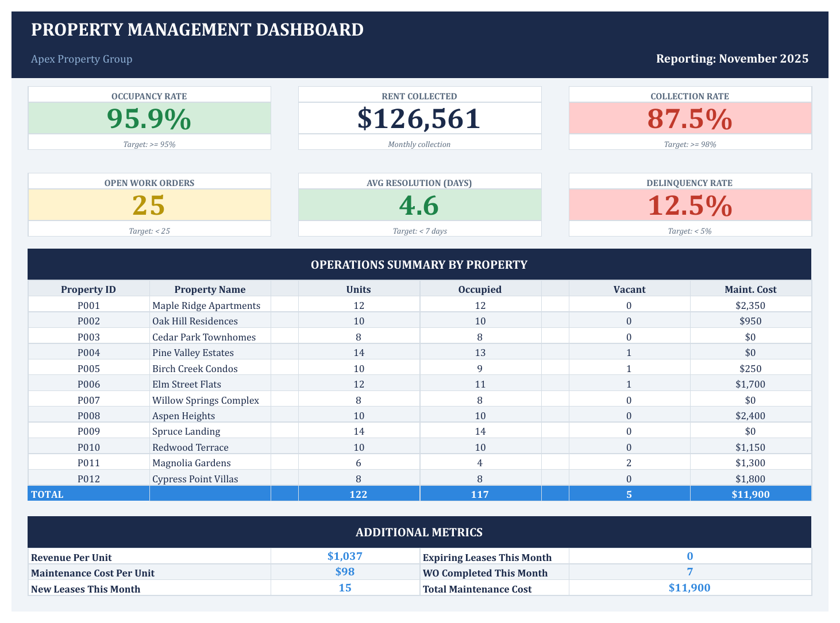Click the Reporting: November 2025 label

point(733,59)
